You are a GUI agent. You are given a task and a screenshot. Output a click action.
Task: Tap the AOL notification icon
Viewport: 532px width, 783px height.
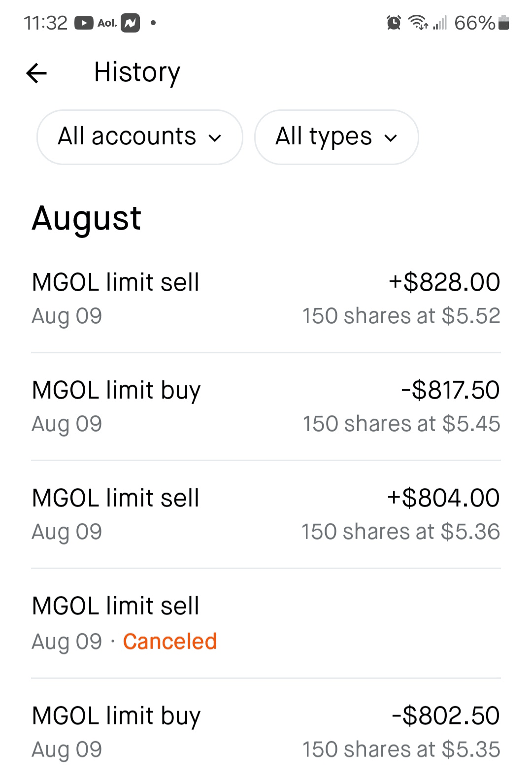(x=107, y=23)
